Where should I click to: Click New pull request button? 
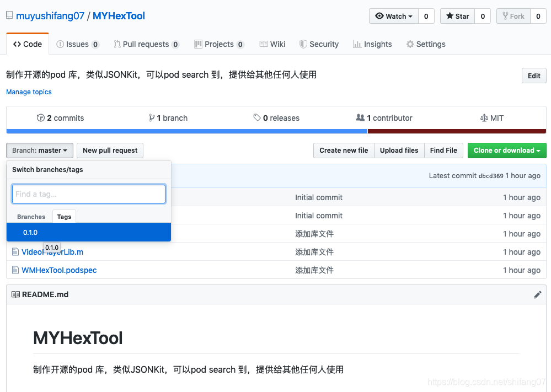110,151
